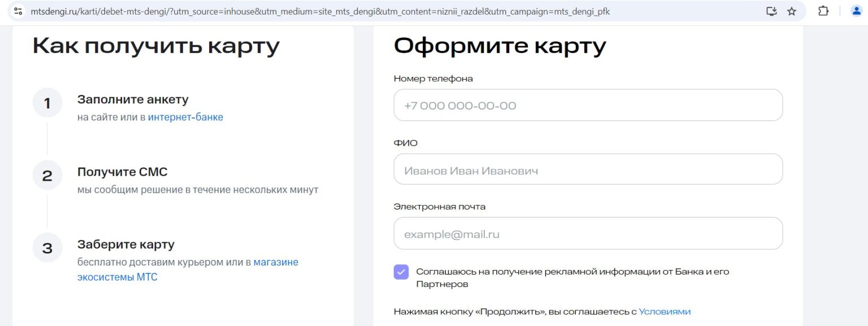The image size is (868, 326).
Task: Click the «Получите СМС» step title
Action: tap(123, 172)
